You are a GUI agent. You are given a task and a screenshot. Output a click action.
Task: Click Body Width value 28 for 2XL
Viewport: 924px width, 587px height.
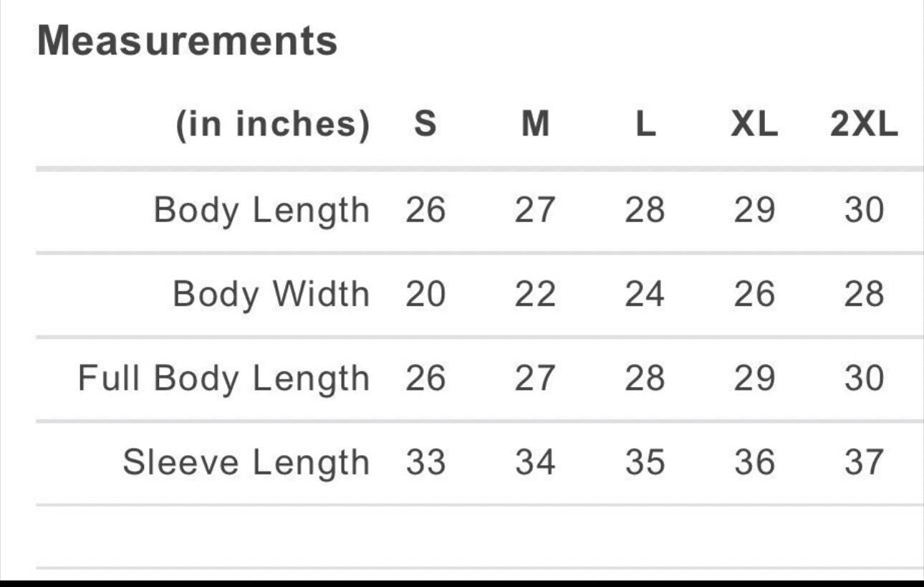tap(864, 295)
